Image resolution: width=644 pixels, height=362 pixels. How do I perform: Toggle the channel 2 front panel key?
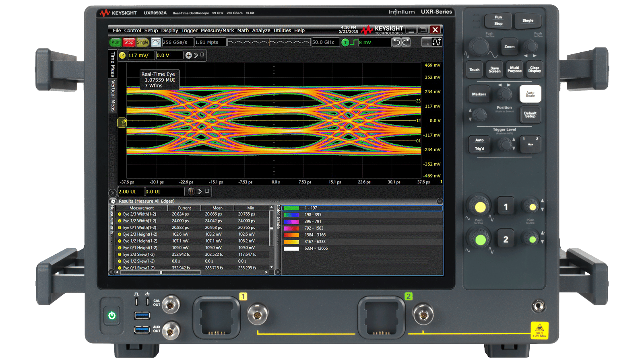(506, 239)
